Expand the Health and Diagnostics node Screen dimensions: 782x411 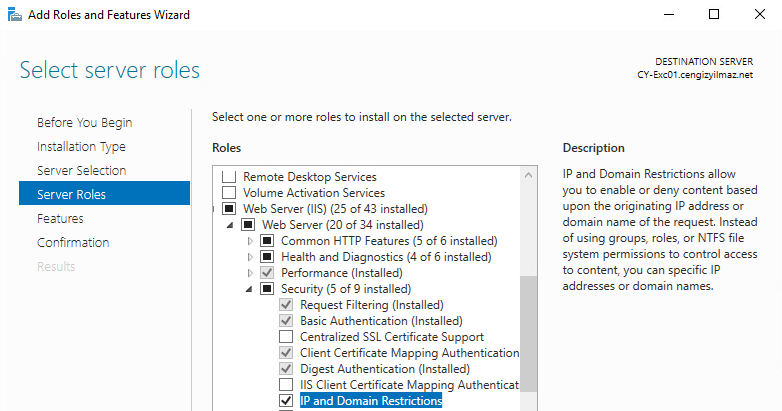[x=251, y=257]
